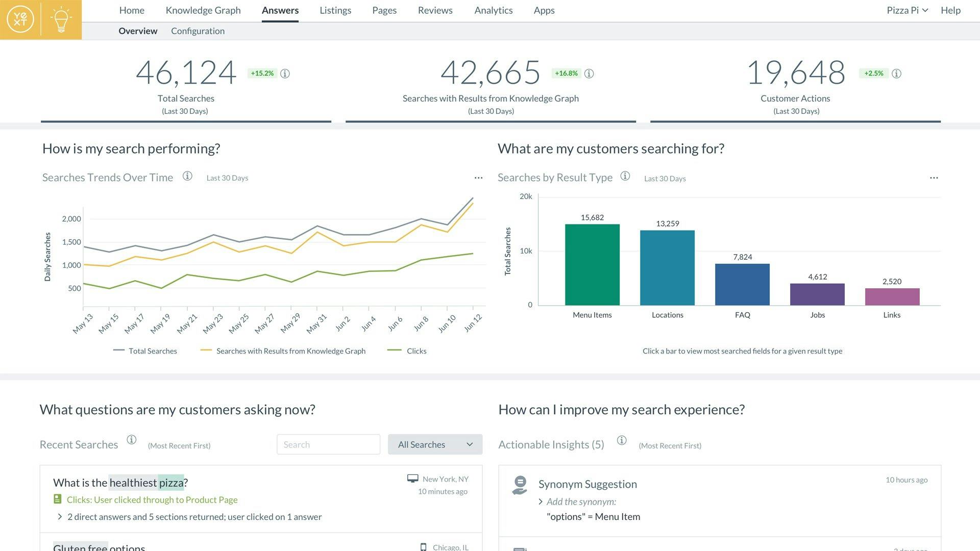Click the Yext logo icon

click(20, 19)
